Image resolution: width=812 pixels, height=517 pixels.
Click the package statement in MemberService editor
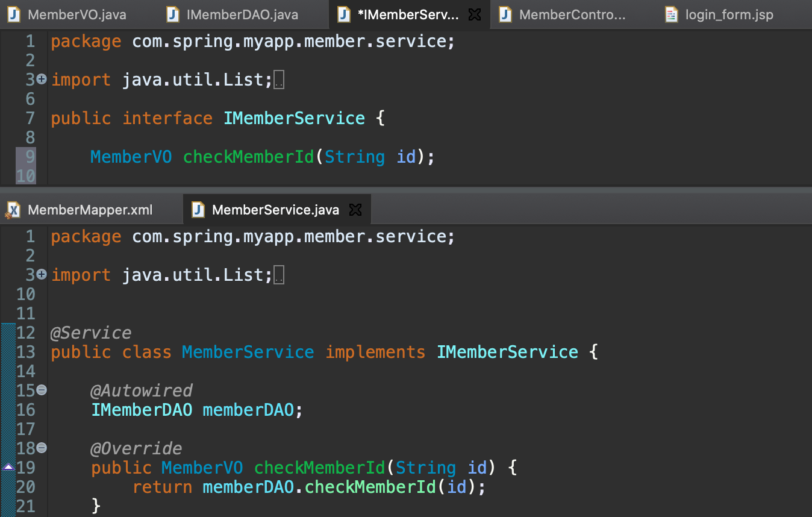252,236
